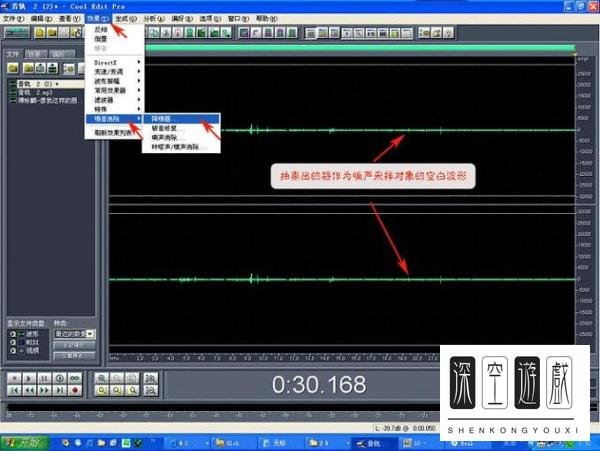Image resolution: width=600 pixels, height=451 pixels.
Task: Click Zoom to right edge of selection icon
Action: 132,391
